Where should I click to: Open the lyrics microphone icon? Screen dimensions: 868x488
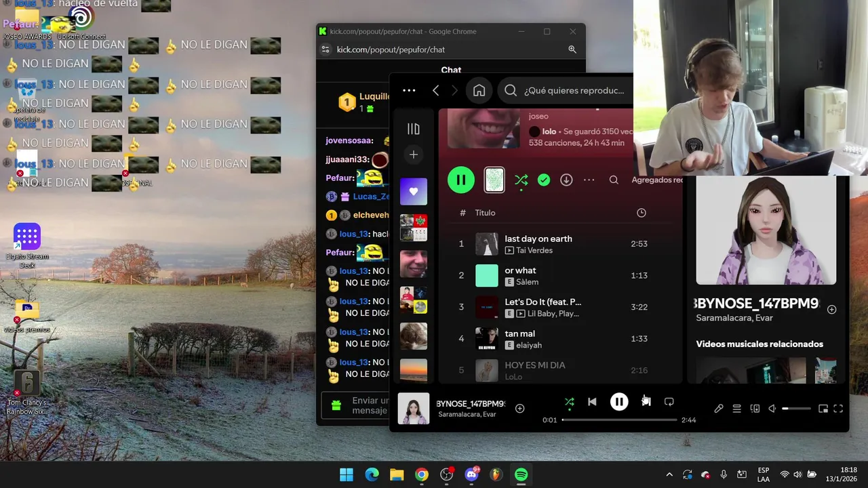tap(719, 409)
